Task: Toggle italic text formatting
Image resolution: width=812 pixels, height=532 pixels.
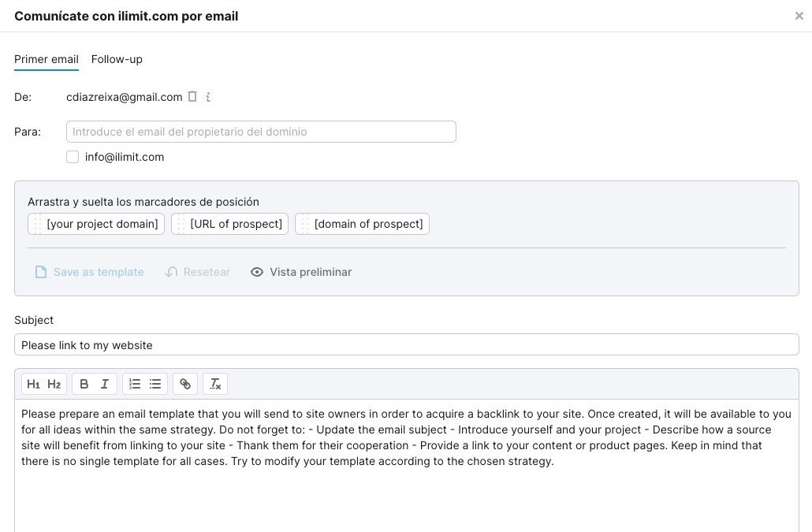Action: [x=105, y=384]
